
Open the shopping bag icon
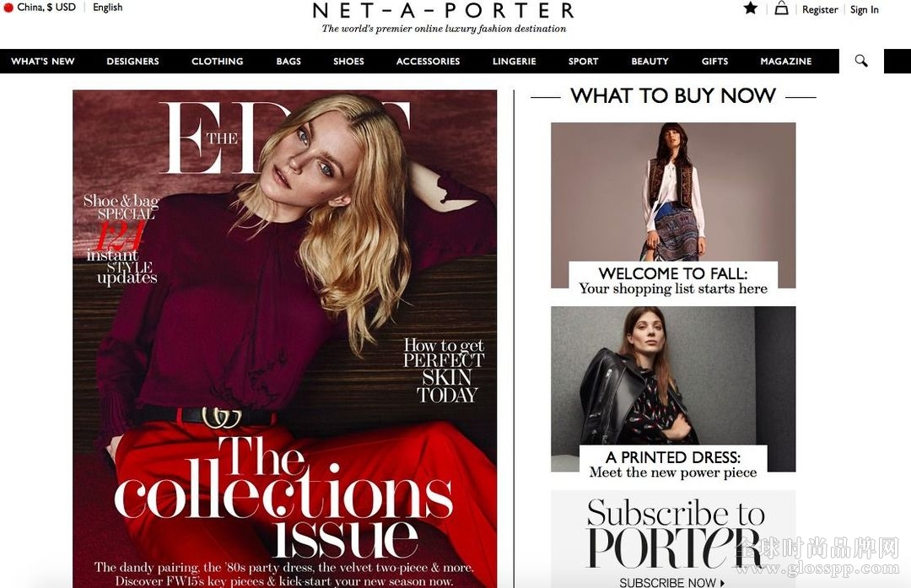point(781,8)
